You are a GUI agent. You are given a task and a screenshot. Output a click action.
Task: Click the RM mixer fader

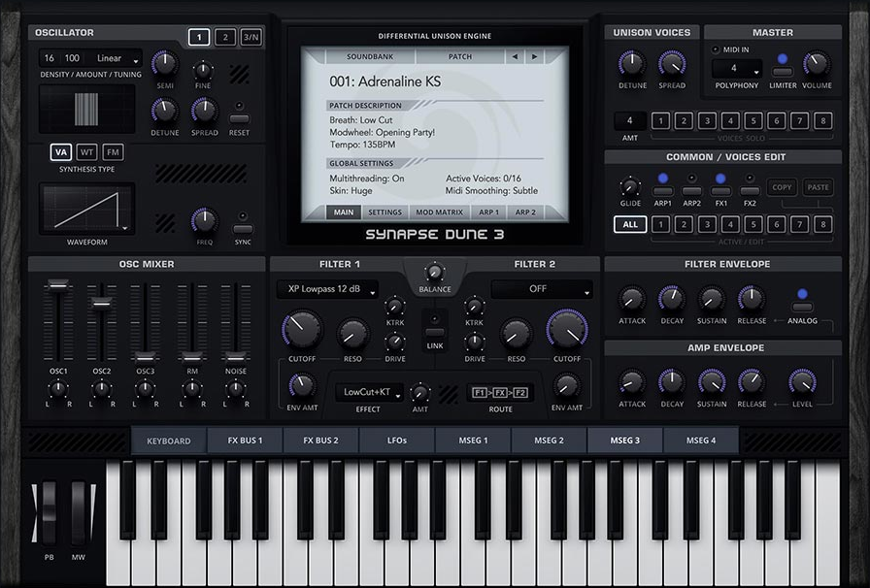tap(192, 356)
